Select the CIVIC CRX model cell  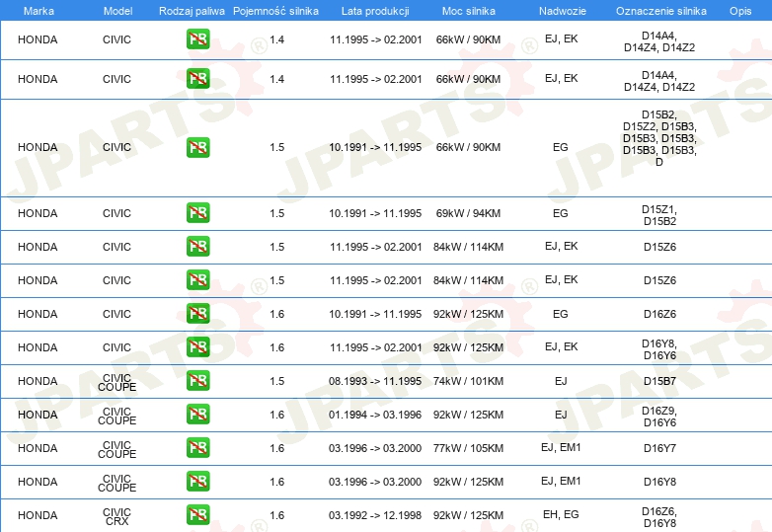click(x=116, y=516)
